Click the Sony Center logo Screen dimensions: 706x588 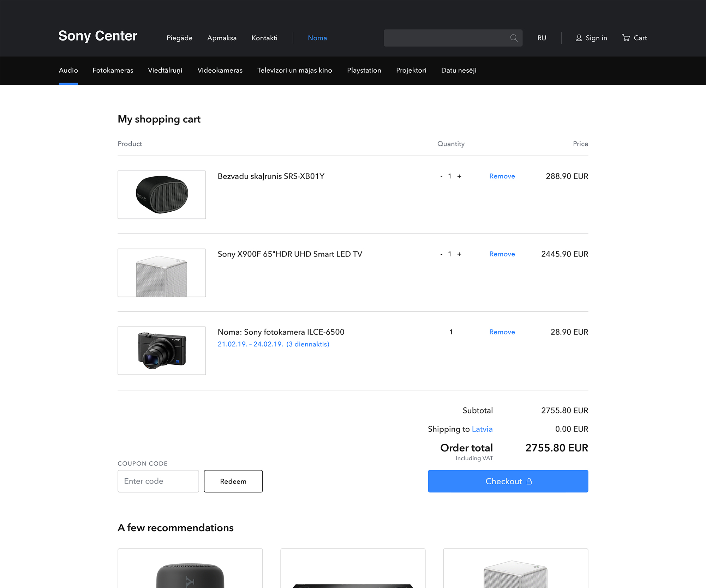(x=98, y=36)
